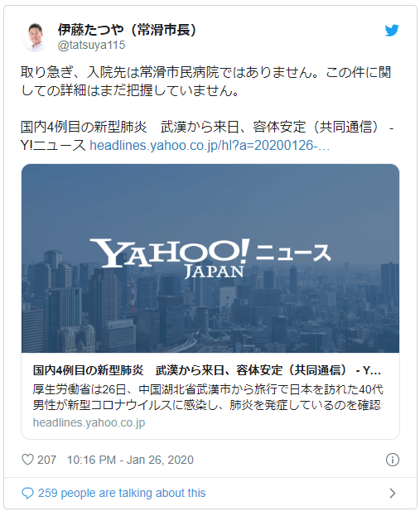
Task: Click the card domain headlines.yahoo.co.jp
Action: point(89,422)
